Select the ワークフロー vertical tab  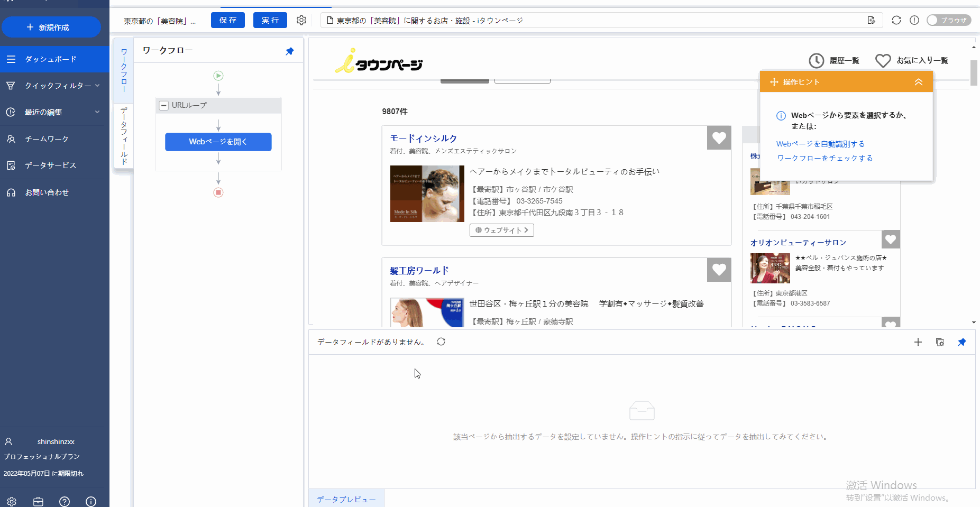point(124,70)
